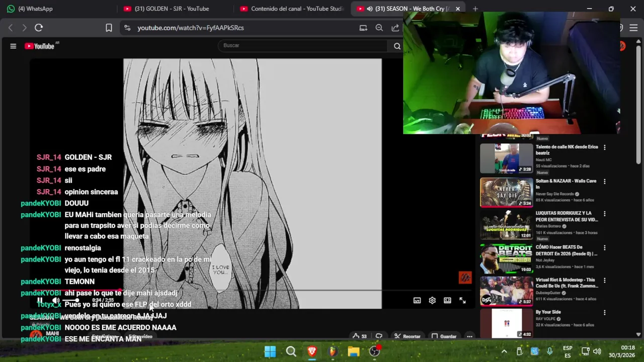The height and width of the screenshot is (362, 644).
Task: Open Brave browser from taskbar
Action: point(312,351)
